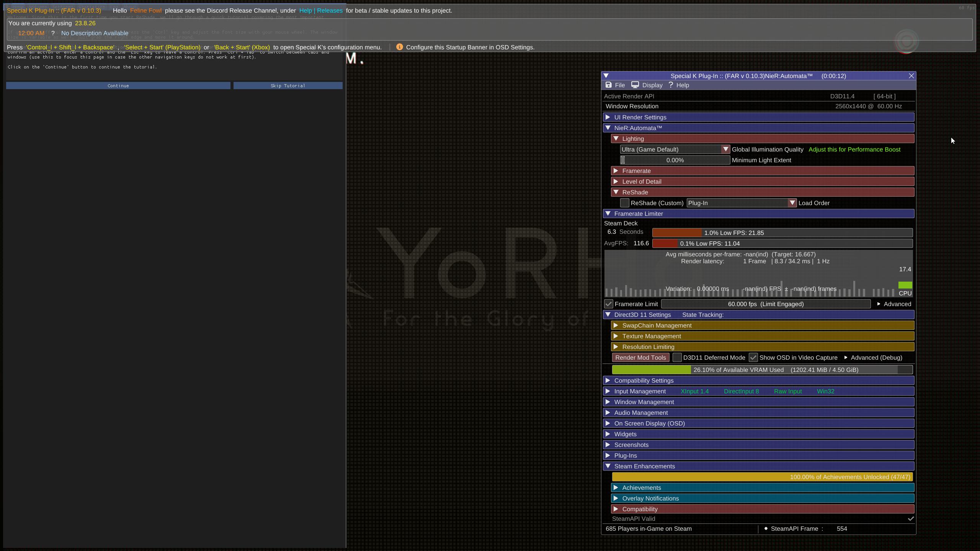Viewport: 980px width, 551px height.
Task: Open the Plug-In Load Order dropdown
Action: pyautogui.click(x=792, y=203)
